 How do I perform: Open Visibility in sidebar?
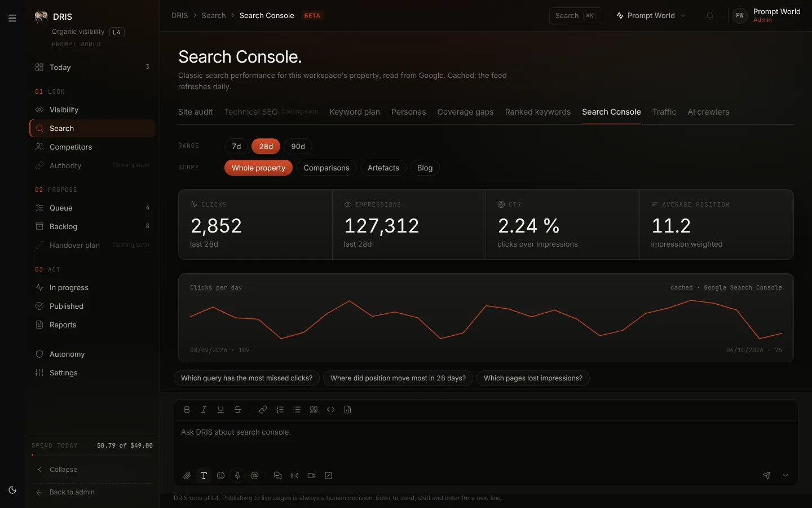point(92,110)
